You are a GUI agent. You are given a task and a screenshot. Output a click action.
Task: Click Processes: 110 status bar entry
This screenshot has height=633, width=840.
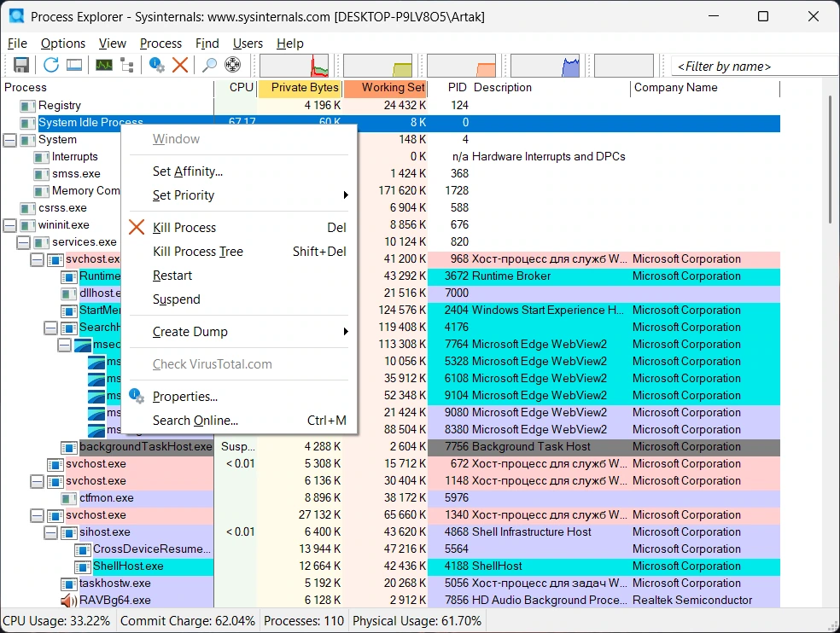tap(304, 621)
